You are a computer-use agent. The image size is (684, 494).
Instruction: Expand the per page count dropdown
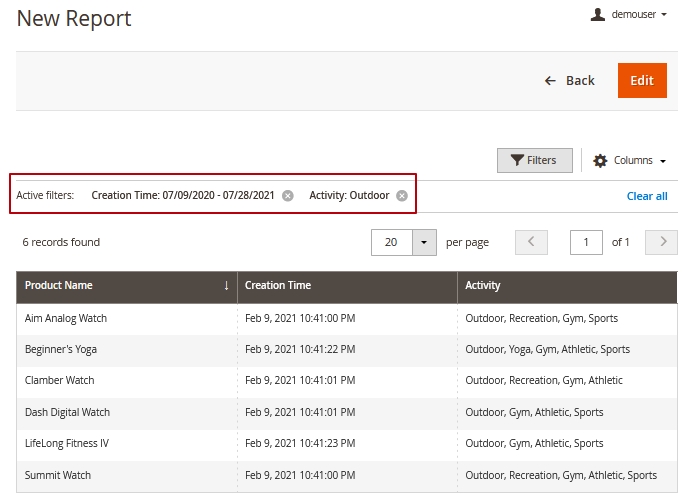coord(425,242)
